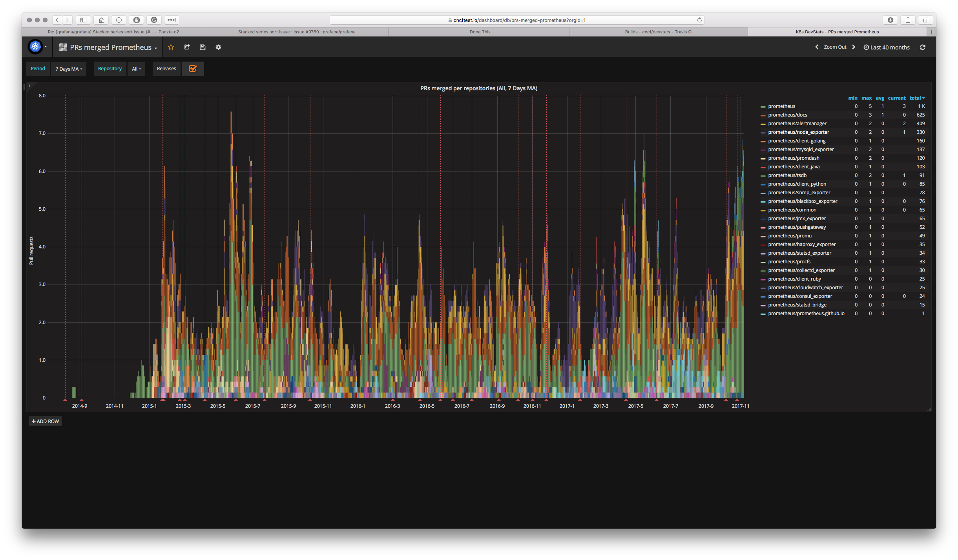
Task: Mark the dashboard as favorite with star icon
Action: click(171, 47)
